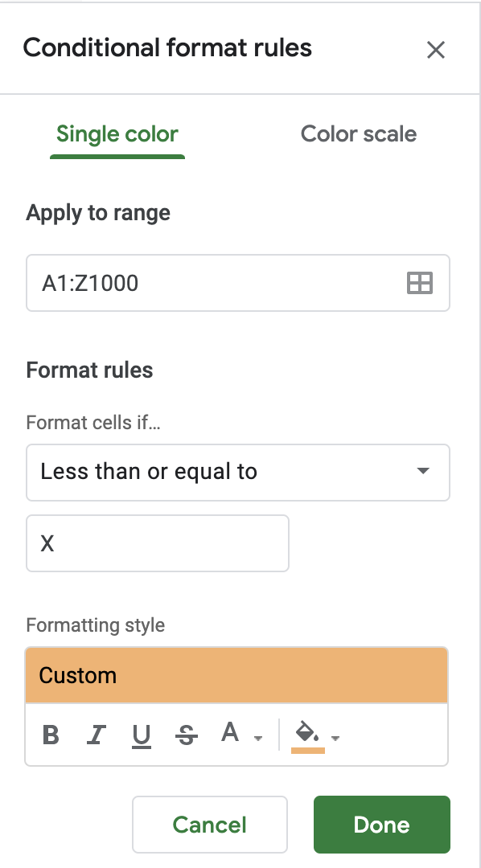Toggle italic on the Custom style
This screenshot has width=481, height=868.
tap(95, 734)
